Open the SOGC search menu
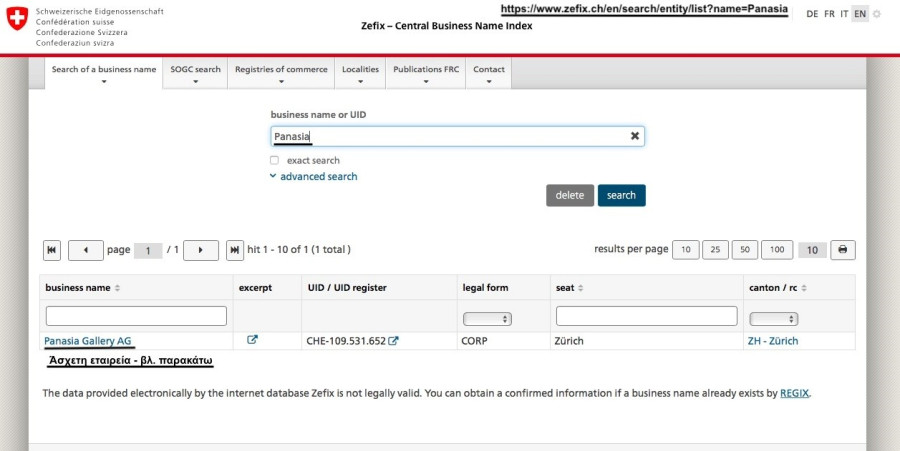This screenshot has height=451, width=900. 195,73
